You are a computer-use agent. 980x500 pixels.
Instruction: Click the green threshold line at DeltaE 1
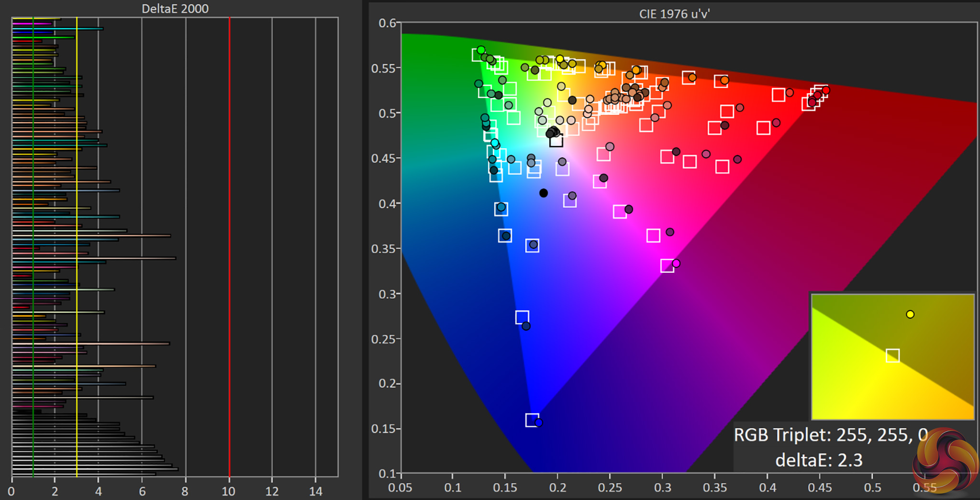pyautogui.click(x=33, y=247)
